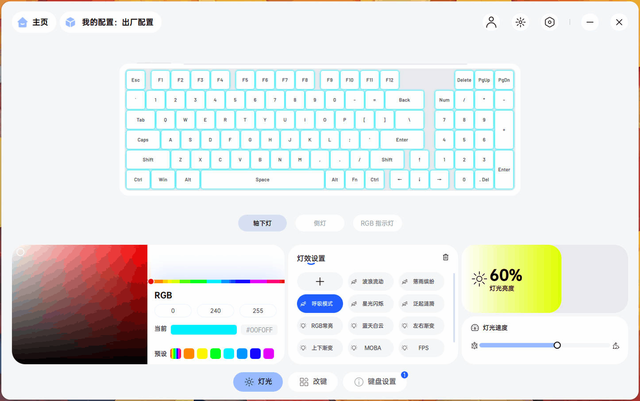The height and width of the screenshot is (401, 640).
Task: Click the red (R) value field showing 0
Action: pos(173,311)
